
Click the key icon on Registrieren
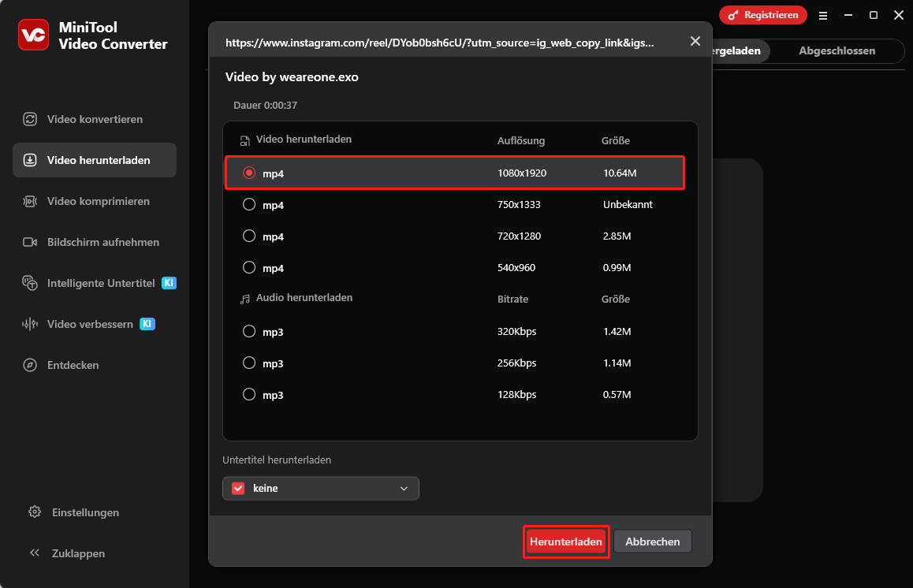733,15
